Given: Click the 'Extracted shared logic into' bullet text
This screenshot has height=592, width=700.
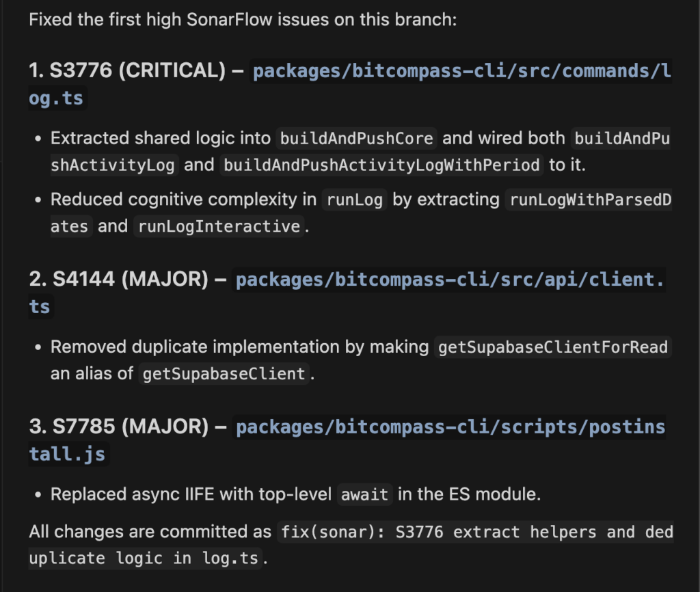Looking at the screenshot, I should 161,139.
